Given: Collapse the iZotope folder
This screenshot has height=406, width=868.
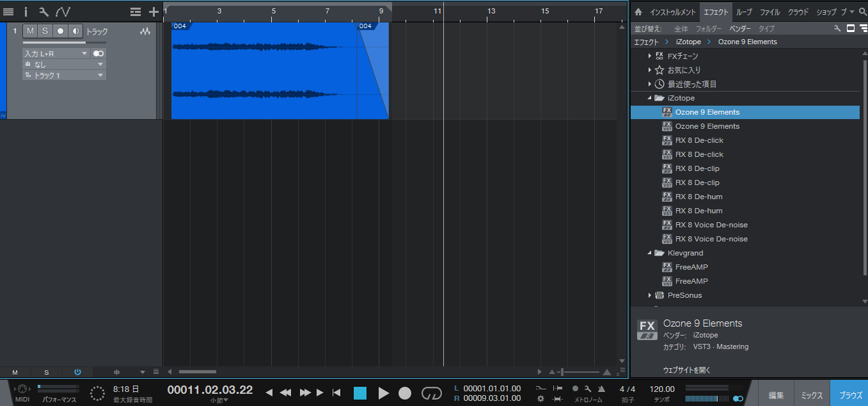Looking at the screenshot, I should pos(650,98).
